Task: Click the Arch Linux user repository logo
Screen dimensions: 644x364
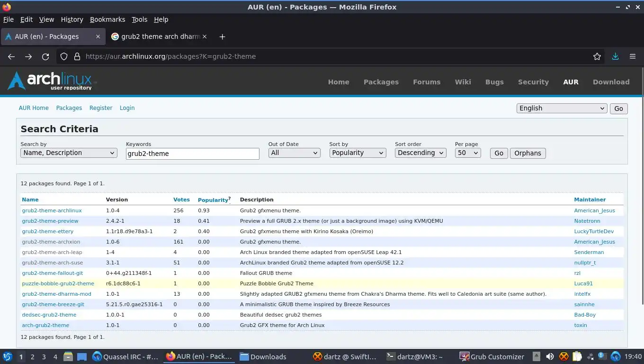Action: [x=52, y=81]
